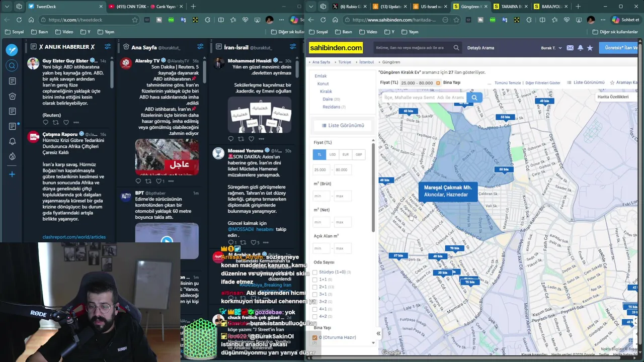Retweet the Guy Elster tweet

56,122
